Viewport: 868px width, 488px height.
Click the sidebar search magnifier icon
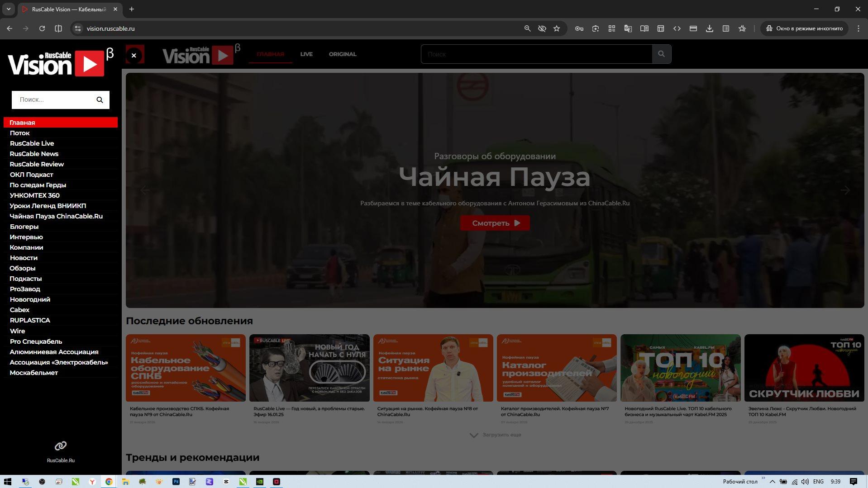100,100
